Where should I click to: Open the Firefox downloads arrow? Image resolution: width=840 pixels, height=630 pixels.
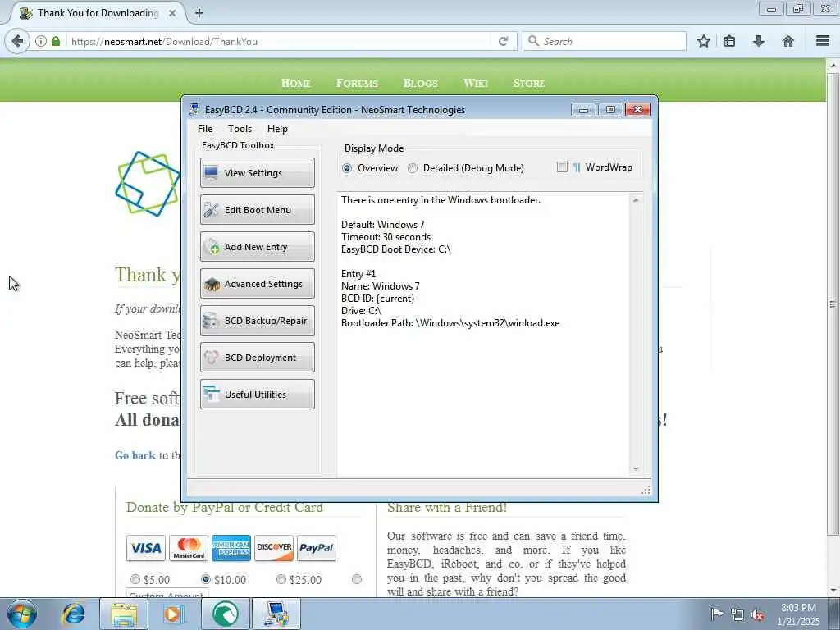[759, 41]
